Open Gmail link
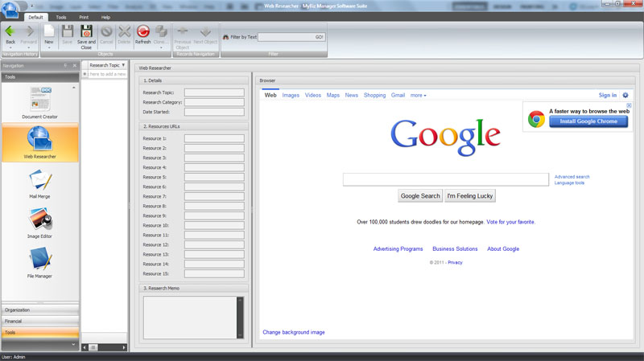 pyautogui.click(x=398, y=95)
